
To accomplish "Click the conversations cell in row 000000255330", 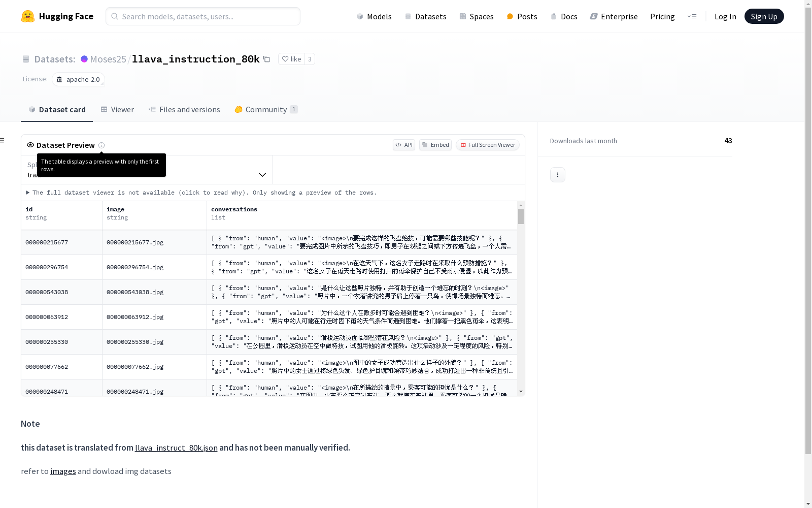I will click(x=362, y=342).
